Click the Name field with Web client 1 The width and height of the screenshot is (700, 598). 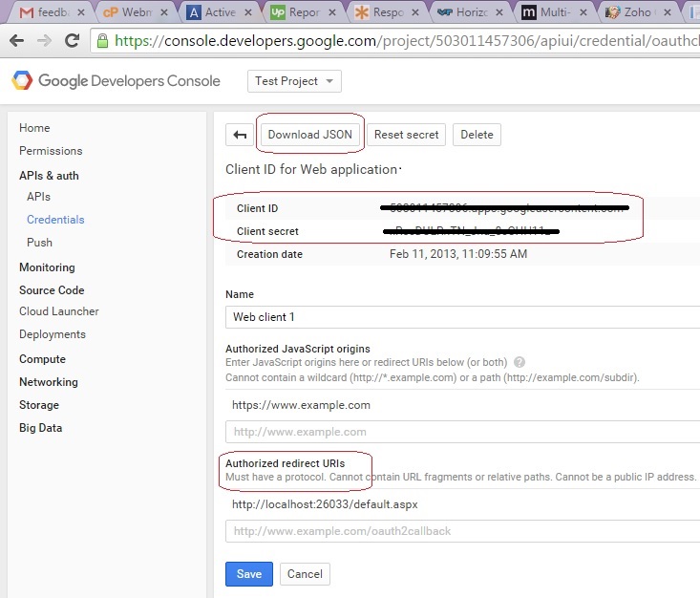click(462, 317)
